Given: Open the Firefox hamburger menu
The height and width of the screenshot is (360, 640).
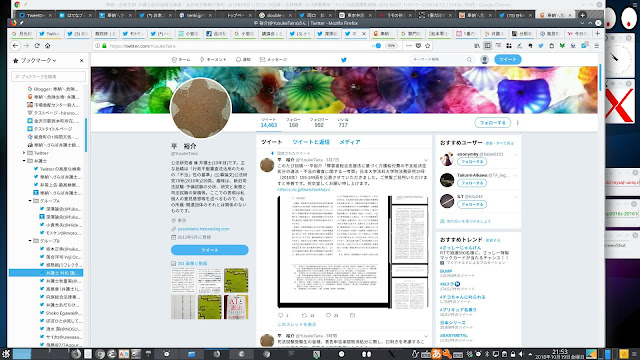Looking at the screenshot, I should pos(596,46).
